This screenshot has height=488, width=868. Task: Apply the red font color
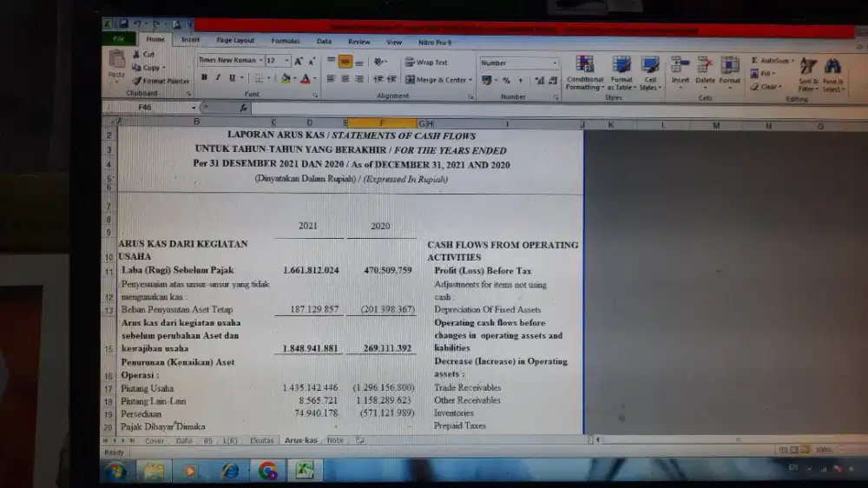click(305, 79)
